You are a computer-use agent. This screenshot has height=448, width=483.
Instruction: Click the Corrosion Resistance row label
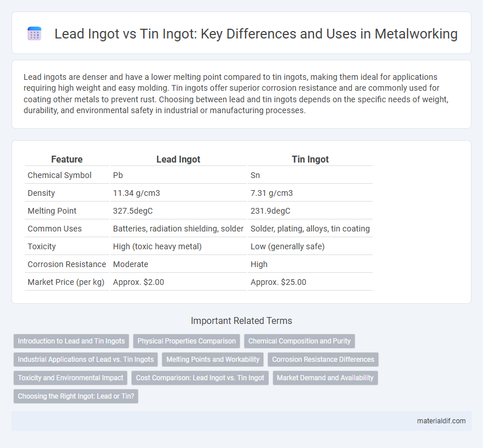(67, 265)
